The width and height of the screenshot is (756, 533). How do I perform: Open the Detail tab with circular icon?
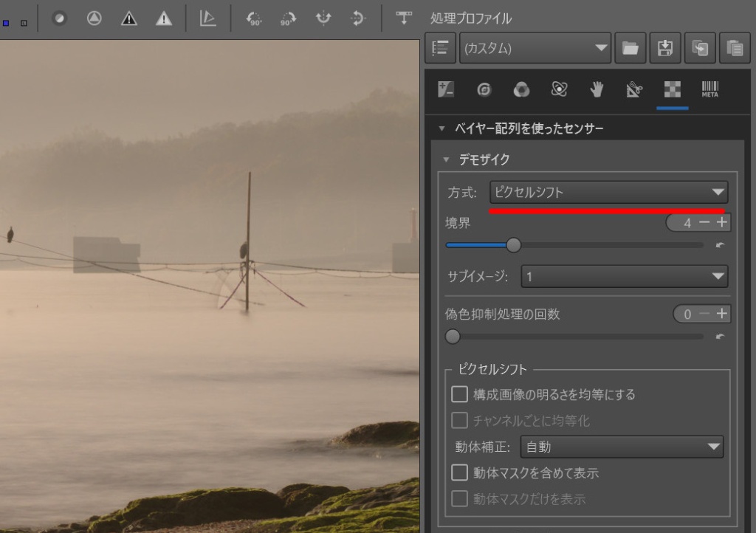484,89
